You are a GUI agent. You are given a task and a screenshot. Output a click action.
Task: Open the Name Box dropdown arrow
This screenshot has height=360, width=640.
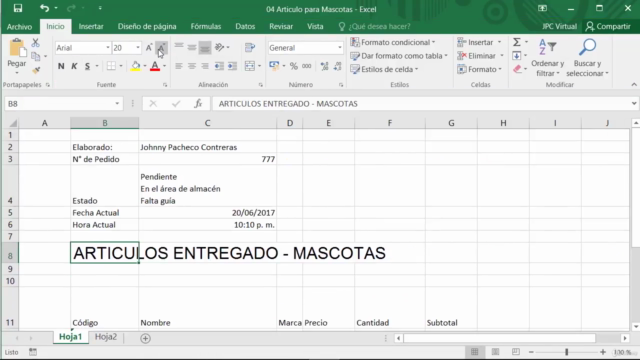pos(117,104)
